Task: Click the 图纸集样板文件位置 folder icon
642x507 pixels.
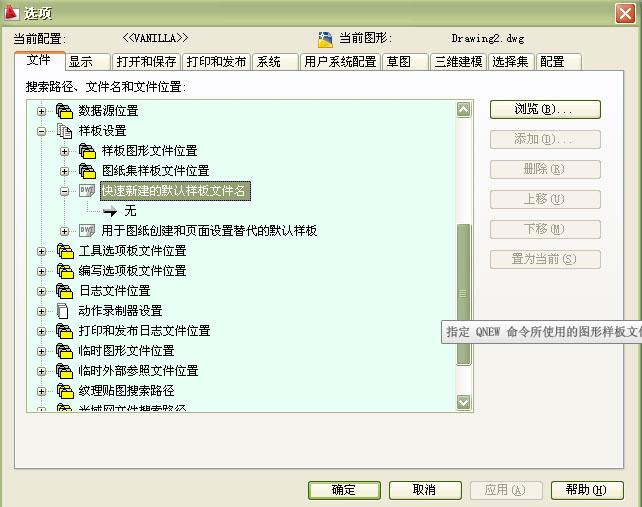Action: pyautogui.click(x=87, y=171)
